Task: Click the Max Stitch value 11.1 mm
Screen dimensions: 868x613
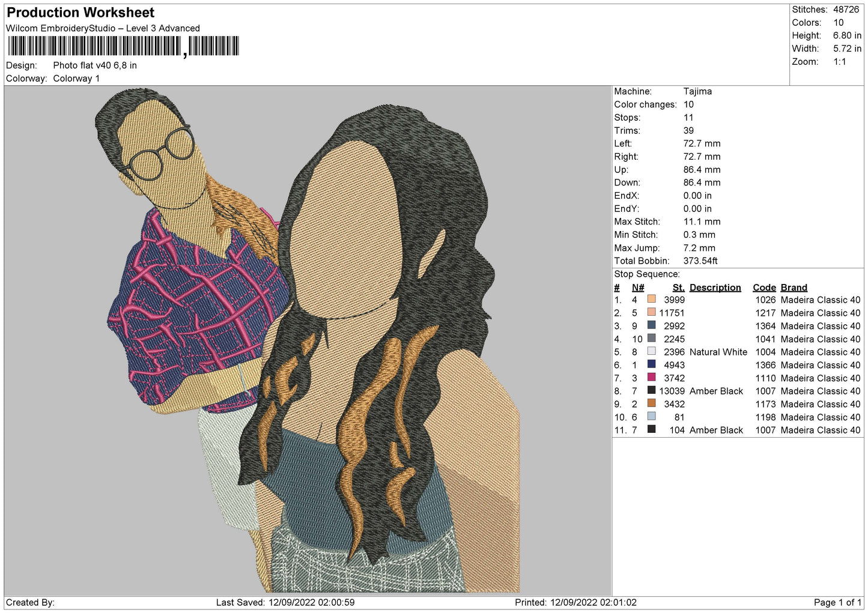Action: [x=702, y=222]
